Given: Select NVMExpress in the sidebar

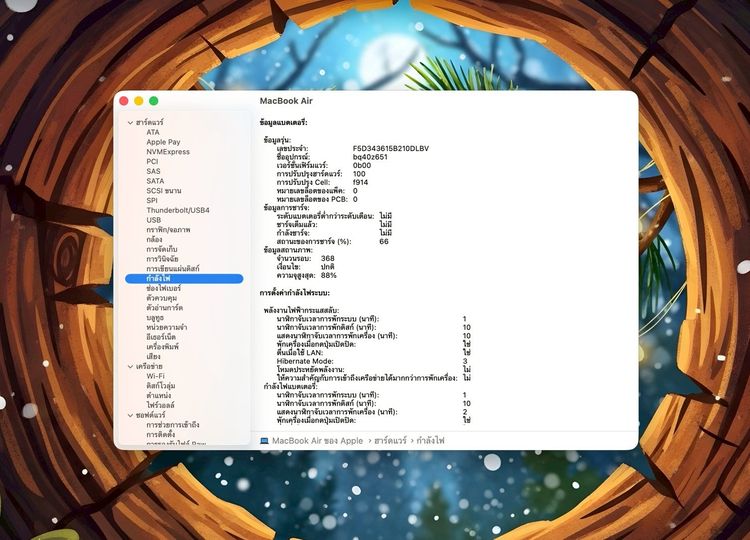Looking at the screenshot, I should pyautogui.click(x=167, y=151).
